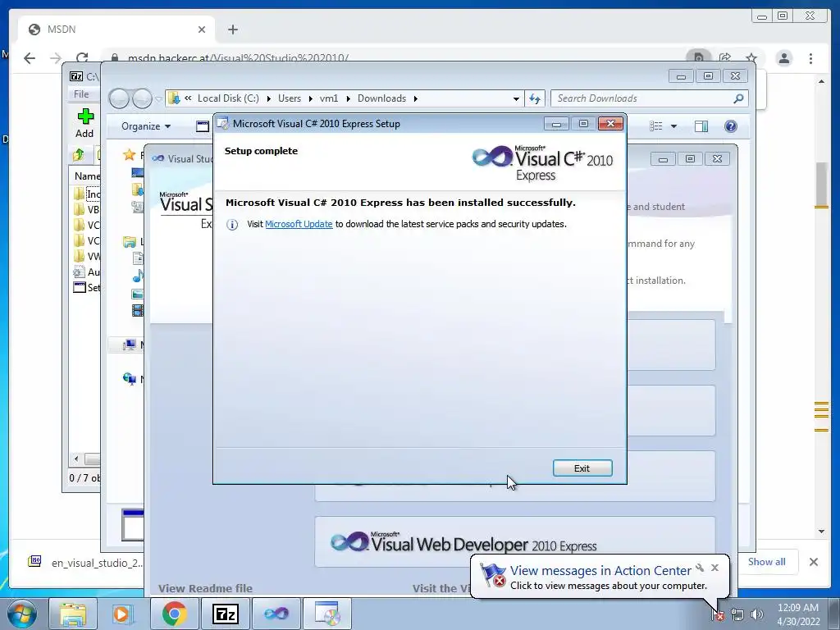Select Downloads in the Explorer breadcrumb
The image size is (840, 630).
pyautogui.click(x=381, y=98)
